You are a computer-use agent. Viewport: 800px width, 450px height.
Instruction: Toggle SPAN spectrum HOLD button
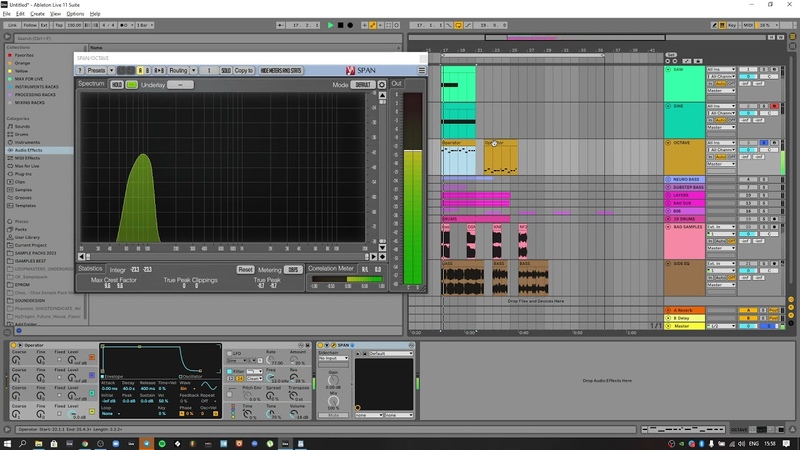click(117, 85)
